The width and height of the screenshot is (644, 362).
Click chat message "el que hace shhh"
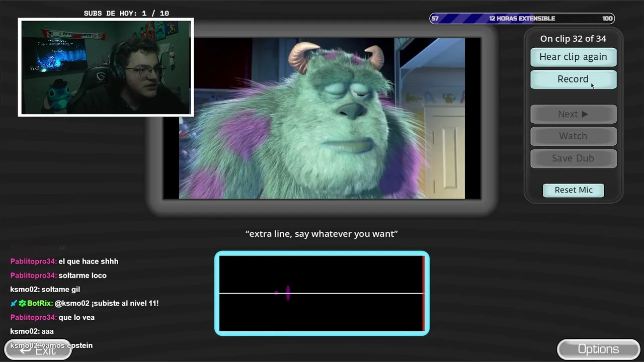point(89,261)
